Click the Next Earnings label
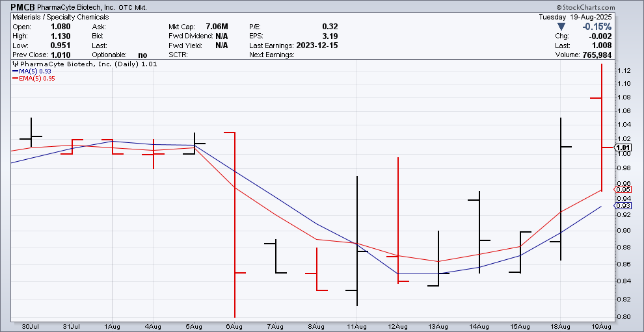This screenshot has width=644, height=332. pos(271,55)
